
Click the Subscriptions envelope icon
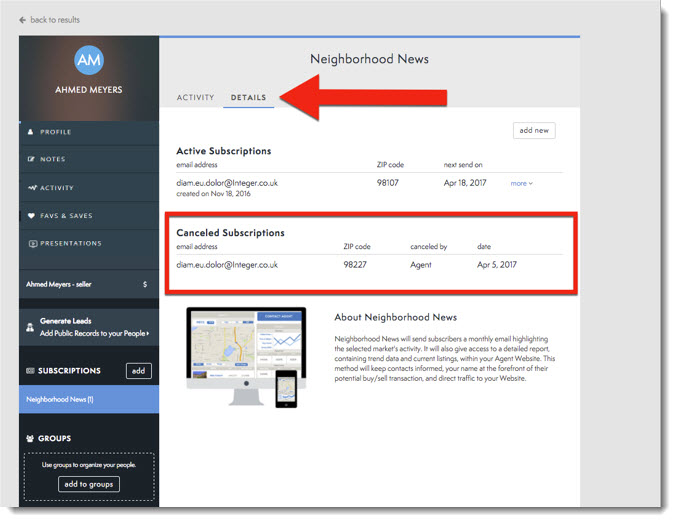click(30, 371)
